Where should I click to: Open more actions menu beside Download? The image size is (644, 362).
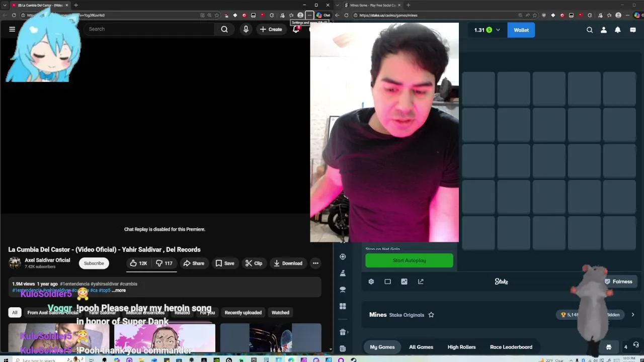pos(315,263)
